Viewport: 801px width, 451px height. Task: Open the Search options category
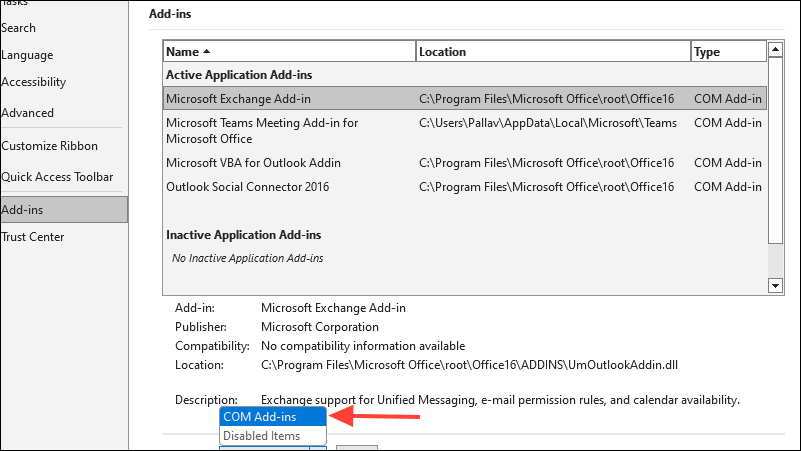pyautogui.click(x=18, y=28)
